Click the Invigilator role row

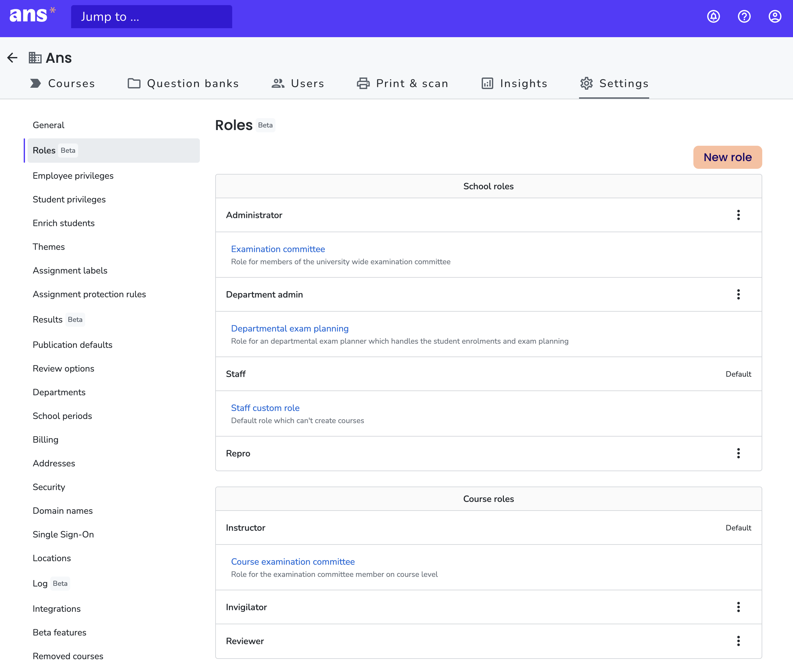coord(488,607)
